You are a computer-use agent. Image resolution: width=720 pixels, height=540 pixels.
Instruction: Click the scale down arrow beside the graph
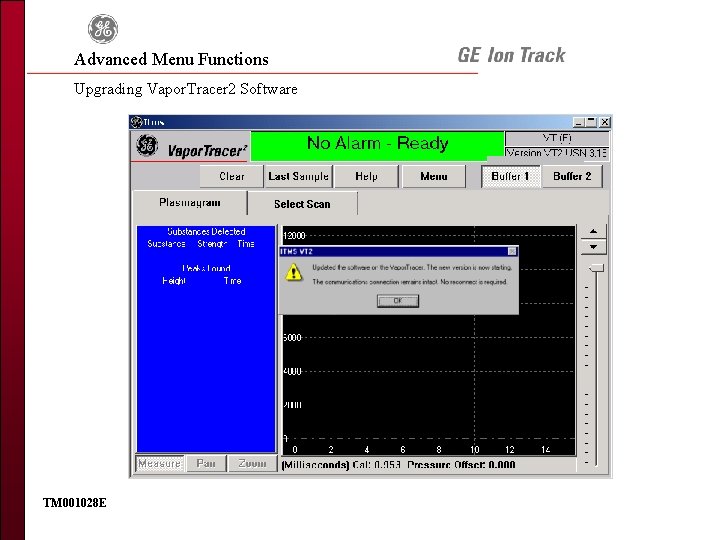tap(593, 247)
